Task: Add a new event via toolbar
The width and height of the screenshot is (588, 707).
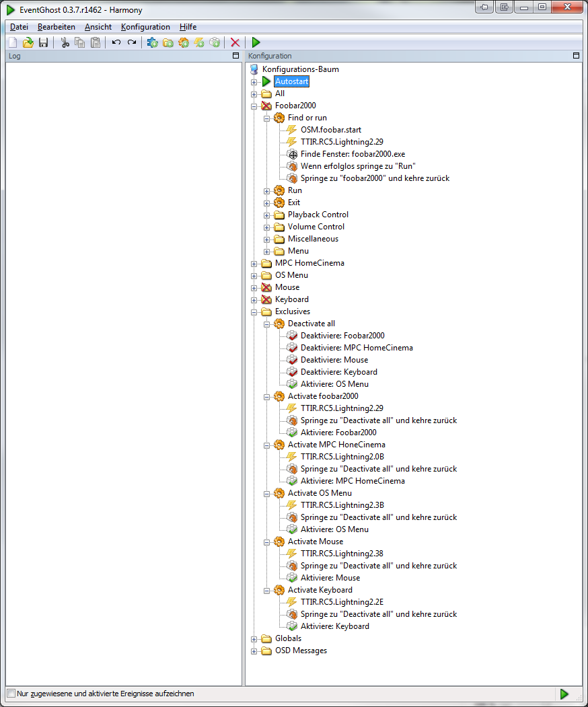Action: coord(199,42)
